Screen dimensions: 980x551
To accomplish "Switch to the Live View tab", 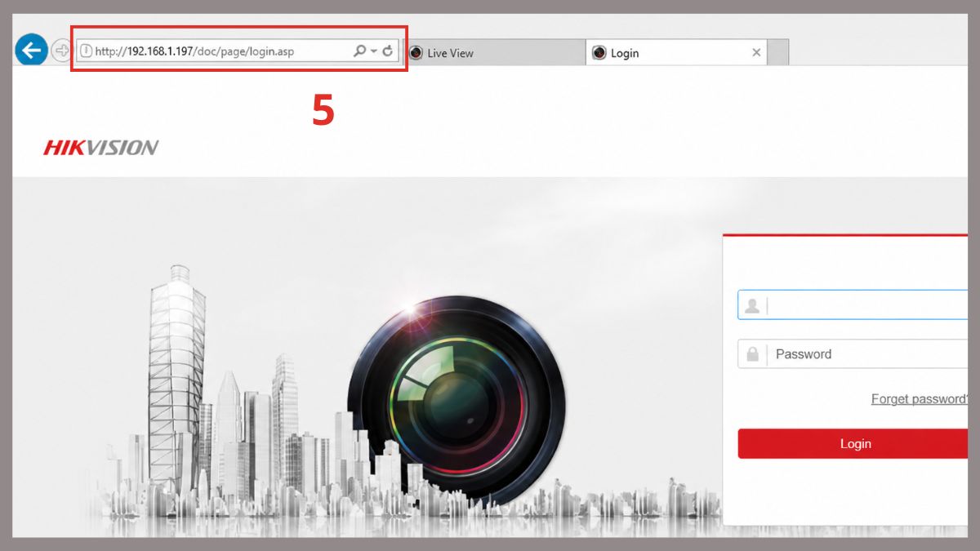I will click(495, 52).
